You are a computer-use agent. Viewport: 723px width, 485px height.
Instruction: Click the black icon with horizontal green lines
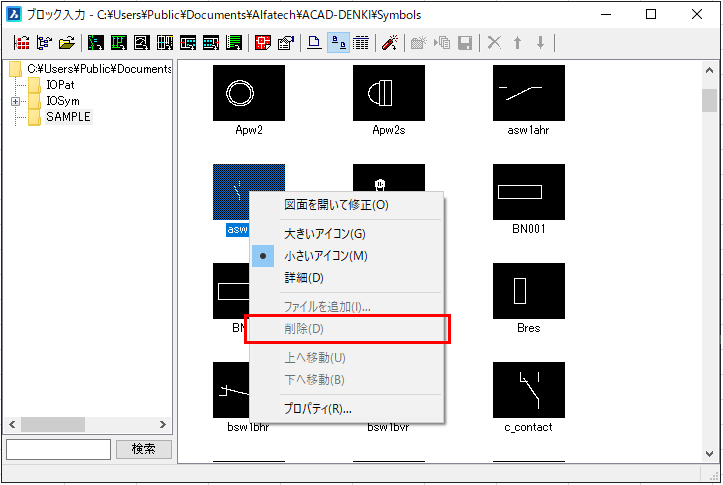234,43
